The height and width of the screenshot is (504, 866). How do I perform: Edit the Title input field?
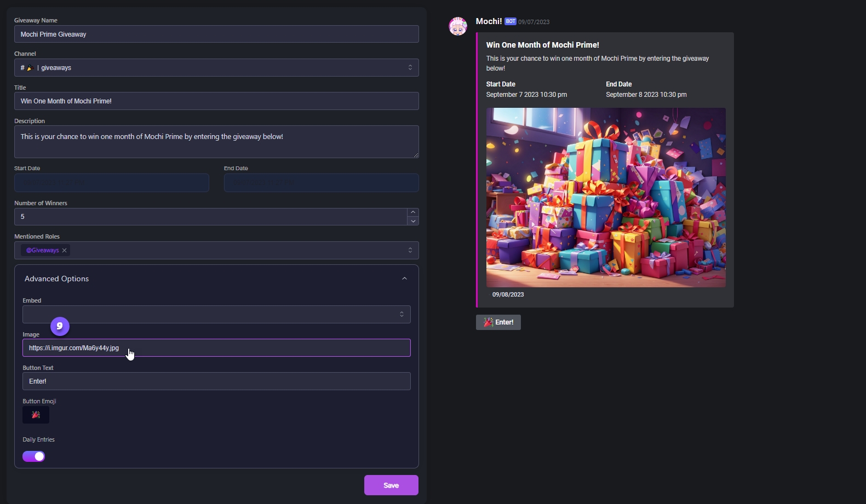pyautogui.click(x=216, y=101)
